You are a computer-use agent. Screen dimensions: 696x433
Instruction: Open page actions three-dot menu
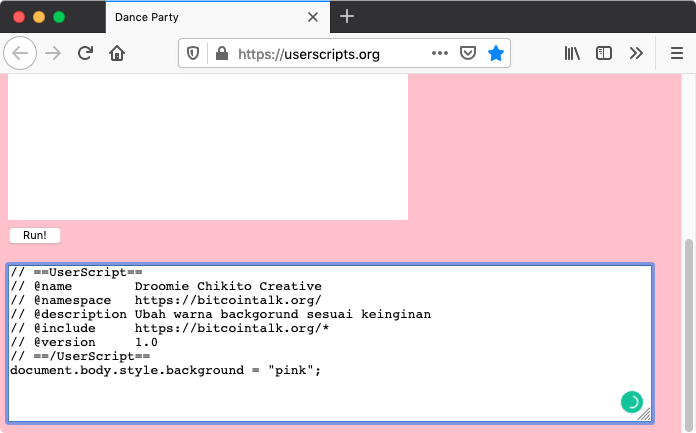pos(440,53)
